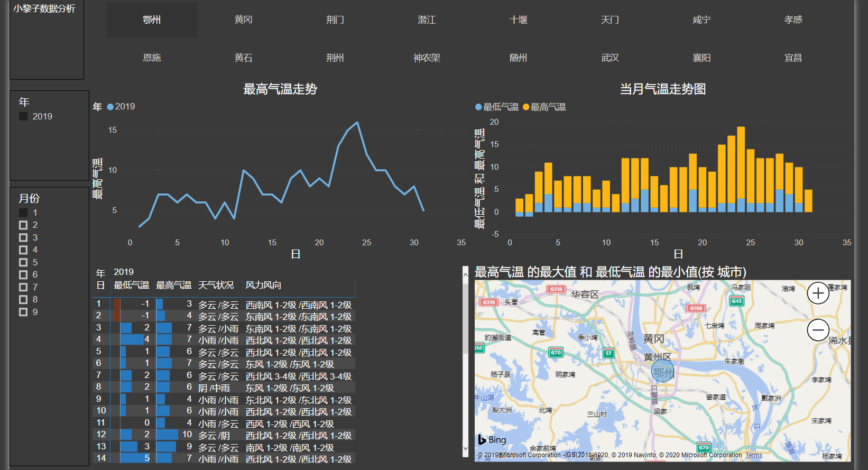Check month 5 in 月份 filter
This screenshot has height=470, width=868.
click(23, 262)
